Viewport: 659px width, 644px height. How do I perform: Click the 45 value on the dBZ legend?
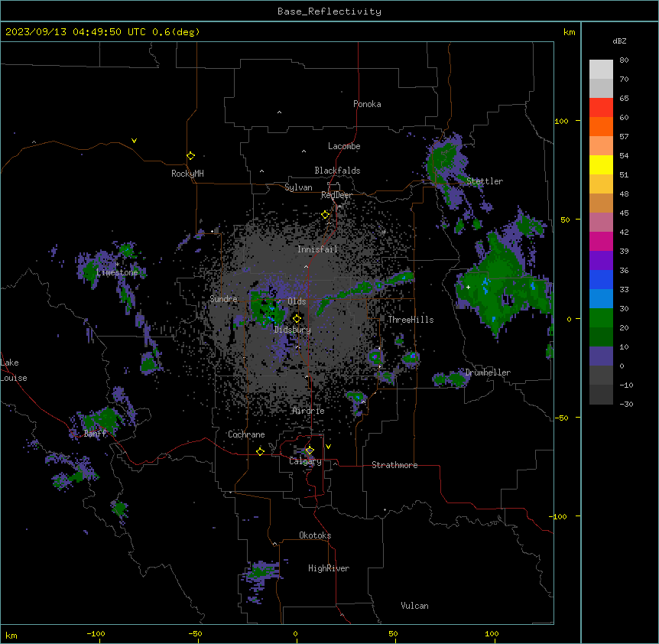point(624,213)
